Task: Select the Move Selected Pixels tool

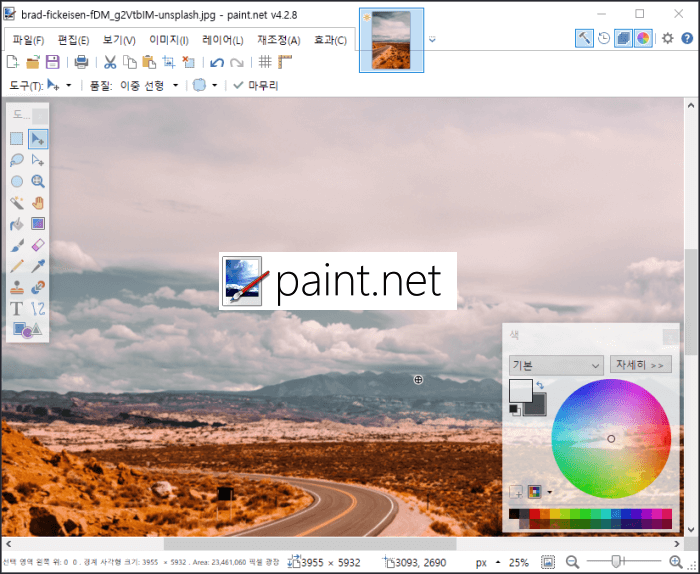Action: [x=38, y=139]
